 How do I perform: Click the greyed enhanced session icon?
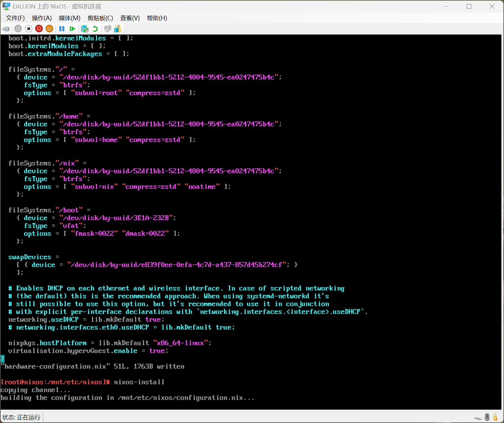click(x=108, y=29)
